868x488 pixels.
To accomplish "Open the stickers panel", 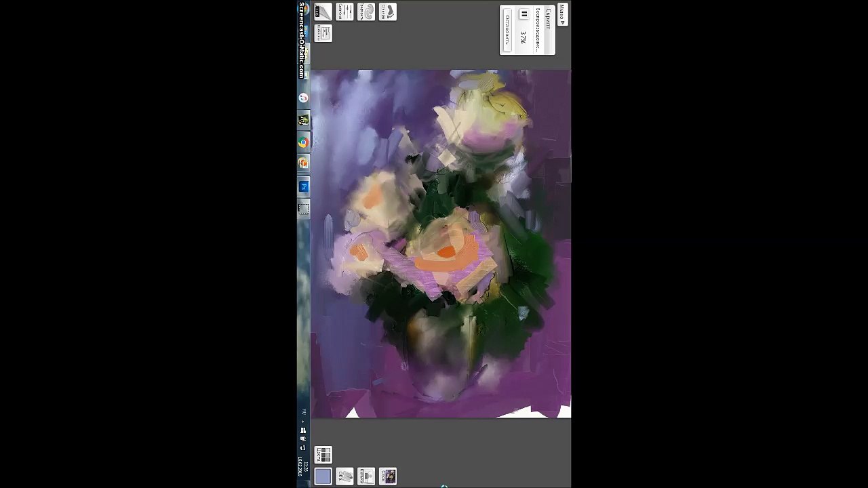I will [x=388, y=12].
